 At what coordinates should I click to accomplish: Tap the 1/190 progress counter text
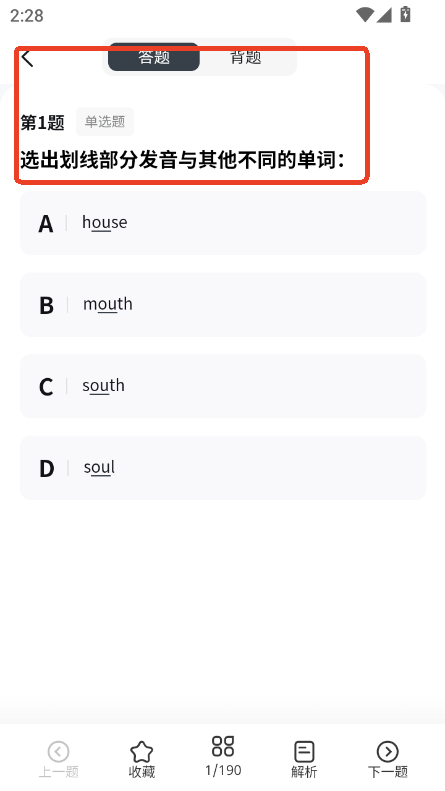(223, 770)
